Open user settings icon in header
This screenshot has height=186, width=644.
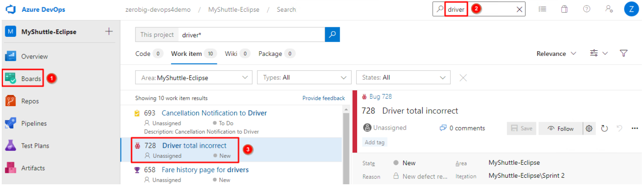click(x=609, y=9)
